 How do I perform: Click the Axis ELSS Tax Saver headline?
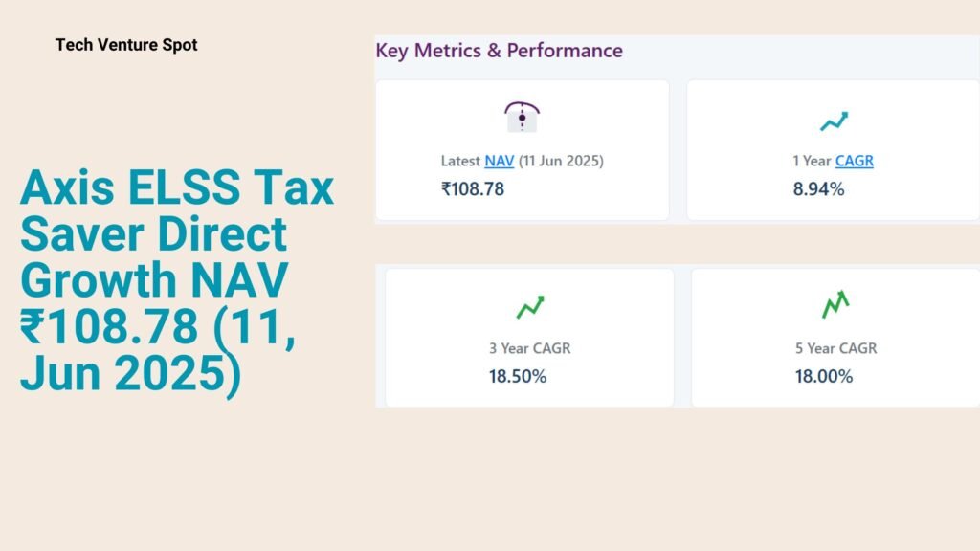click(x=177, y=280)
